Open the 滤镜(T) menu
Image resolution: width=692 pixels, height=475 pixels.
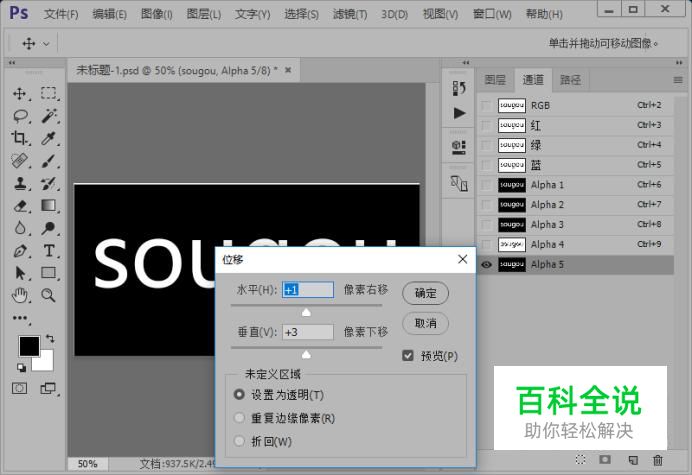click(x=350, y=14)
